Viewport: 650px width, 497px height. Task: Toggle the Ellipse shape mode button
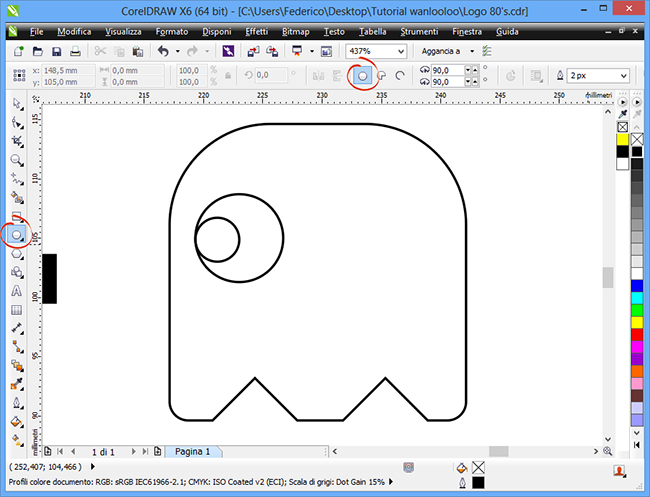pyautogui.click(x=363, y=76)
